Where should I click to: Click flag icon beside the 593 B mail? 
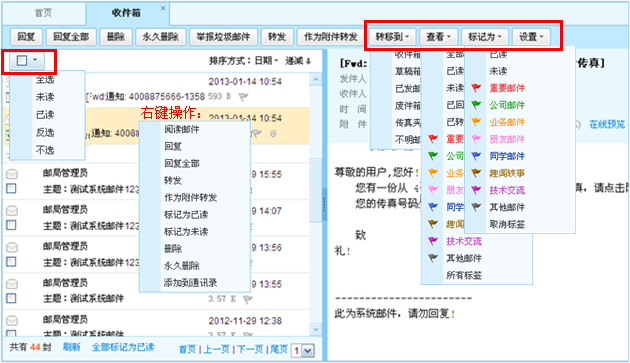(x=243, y=96)
